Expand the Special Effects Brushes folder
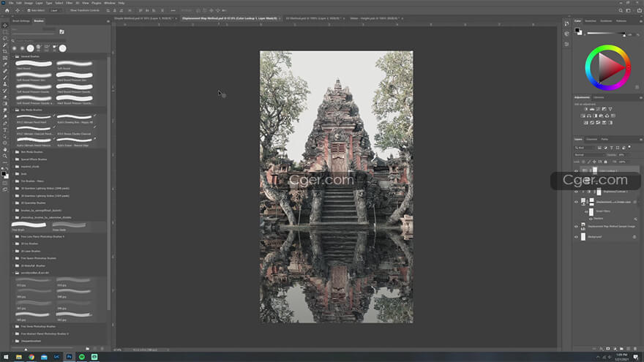Screen dimensions: 644x362 pyautogui.click(x=12, y=159)
